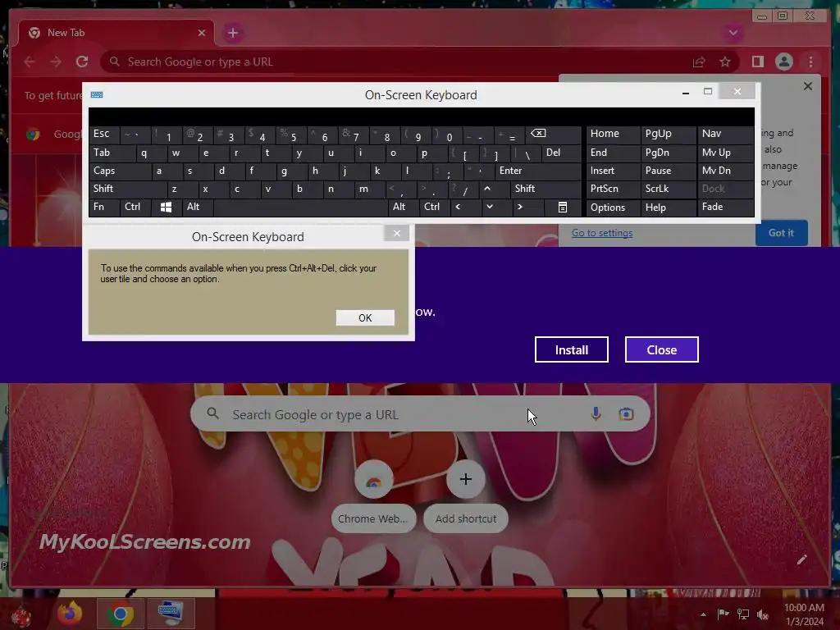
Task: Click OK in the On-Screen Keyboard dialog
Action: pos(365,317)
